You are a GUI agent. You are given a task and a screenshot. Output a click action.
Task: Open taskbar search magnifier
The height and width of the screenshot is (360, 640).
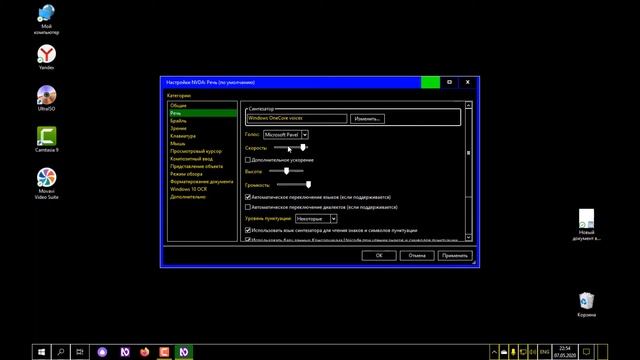click(61, 352)
